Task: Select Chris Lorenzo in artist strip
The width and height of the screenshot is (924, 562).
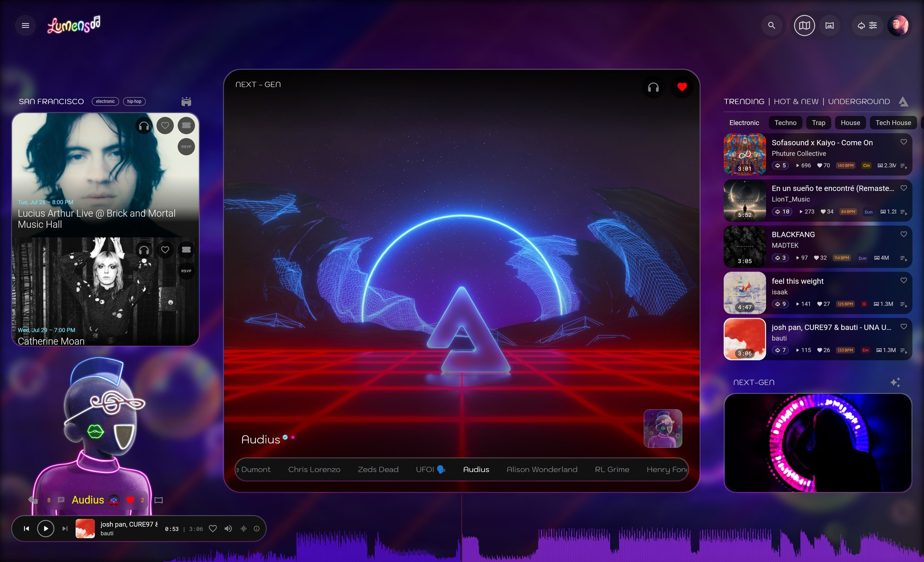Action: pos(314,470)
